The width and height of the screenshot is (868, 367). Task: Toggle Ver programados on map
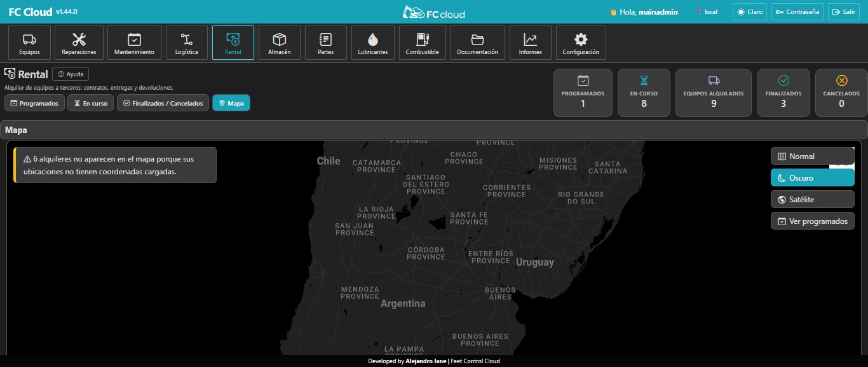click(812, 221)
